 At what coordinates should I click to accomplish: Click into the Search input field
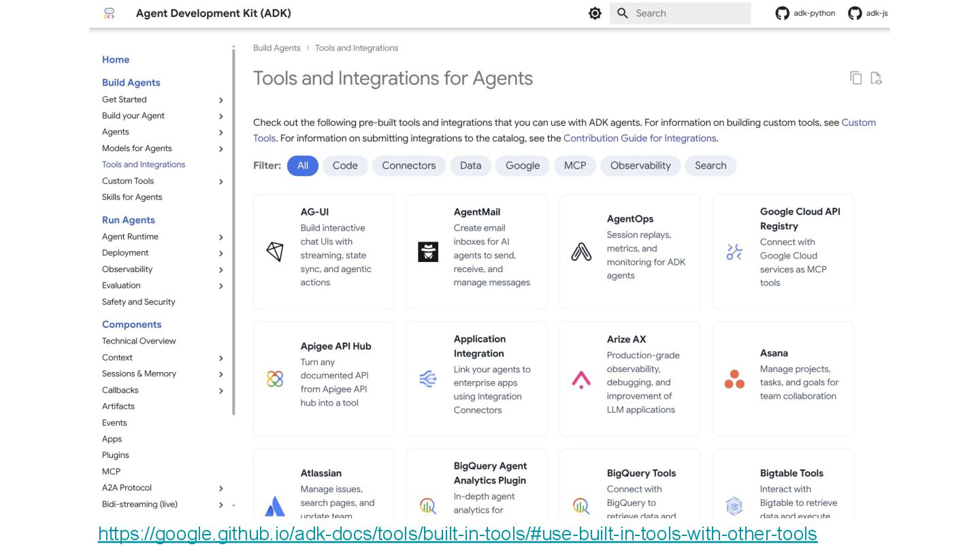coord(689,14)
